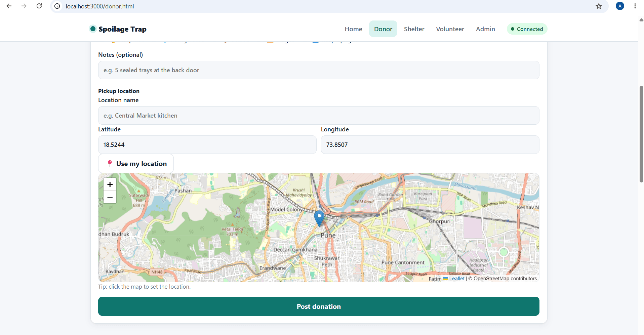The image size is (644, 335).
Task: Click the blue map marker pin
Action: tap(319, 218)
